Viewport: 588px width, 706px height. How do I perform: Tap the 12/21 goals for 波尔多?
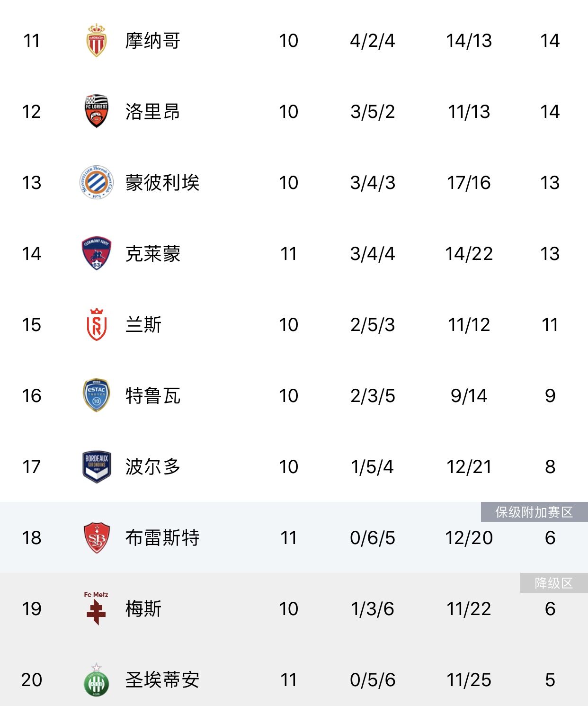click(469, 467)
